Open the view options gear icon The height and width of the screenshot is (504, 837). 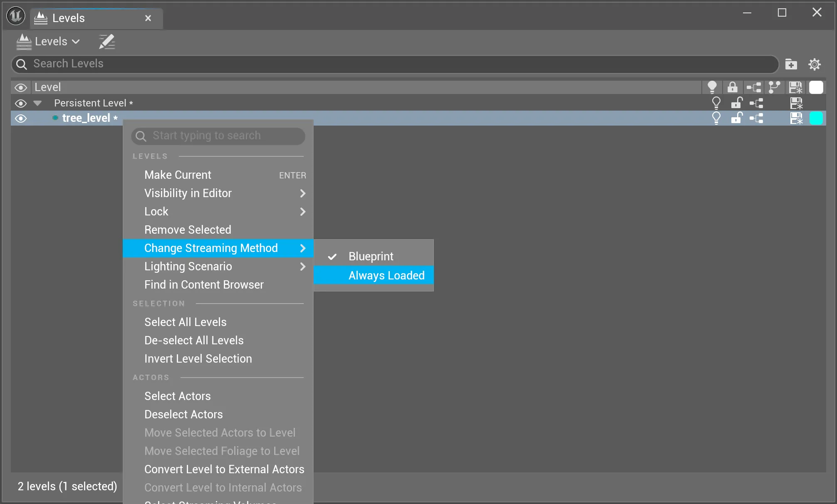(814, 64)
